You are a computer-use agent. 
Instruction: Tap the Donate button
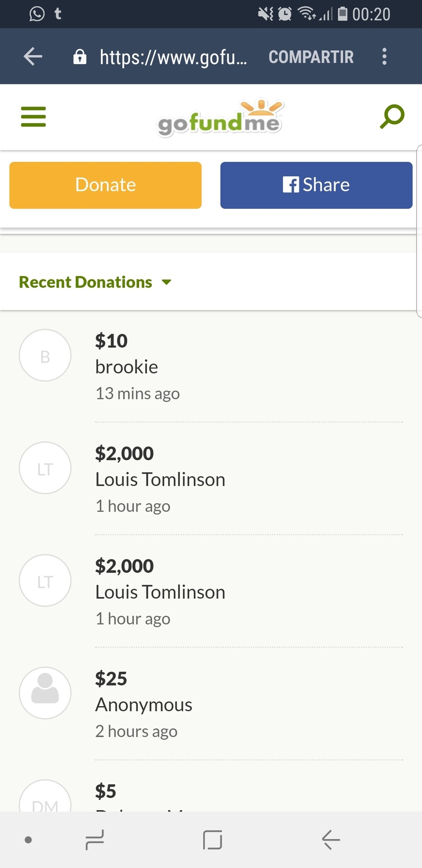pos(105,185)
